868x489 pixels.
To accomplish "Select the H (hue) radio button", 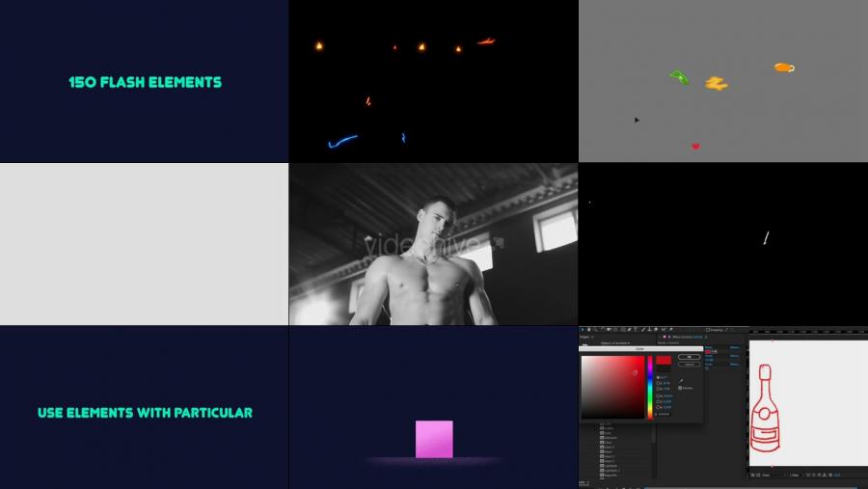I will 658,377.
